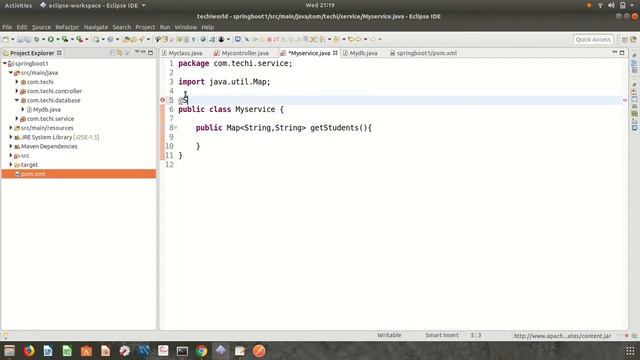640x360 pixels.
Task: Switch to the Mydb.java tab
Action: tap(360, 53)
